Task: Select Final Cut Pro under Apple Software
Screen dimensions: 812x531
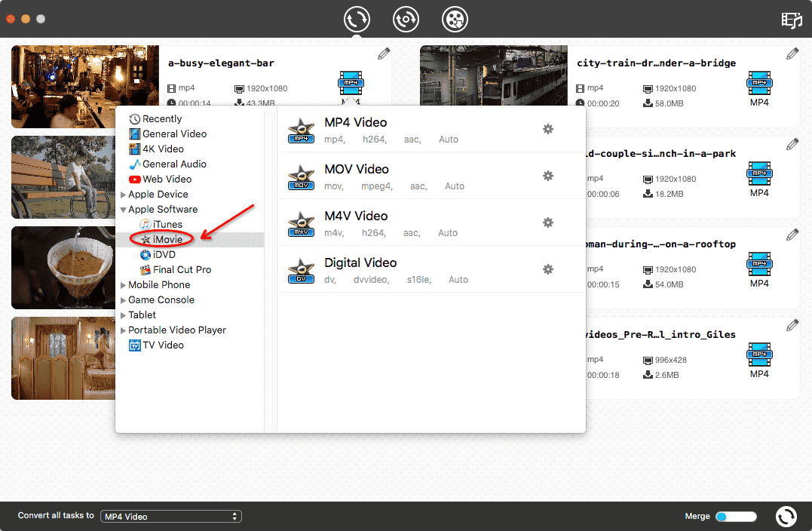Action: (176, 269)
